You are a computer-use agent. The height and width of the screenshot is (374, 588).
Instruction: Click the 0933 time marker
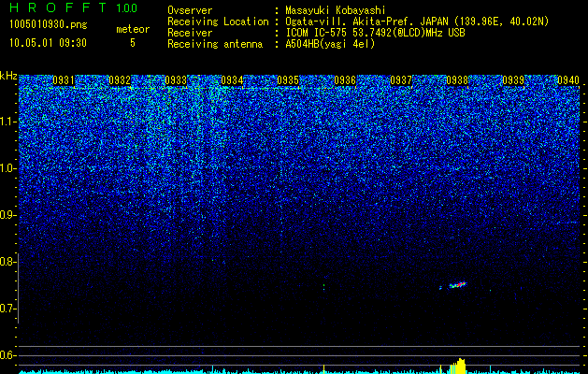[x=176, y=80]
